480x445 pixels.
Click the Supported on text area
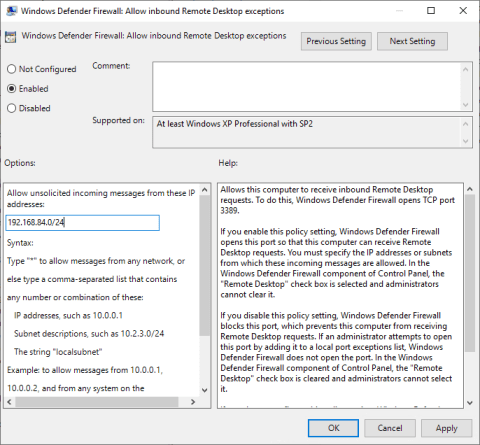tap(307, 132)
